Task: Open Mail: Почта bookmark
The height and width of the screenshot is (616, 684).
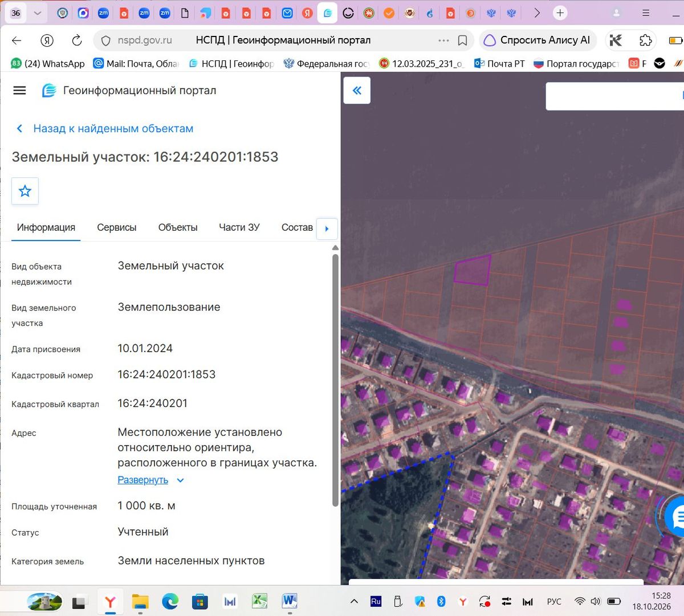Action: (136, 63)
